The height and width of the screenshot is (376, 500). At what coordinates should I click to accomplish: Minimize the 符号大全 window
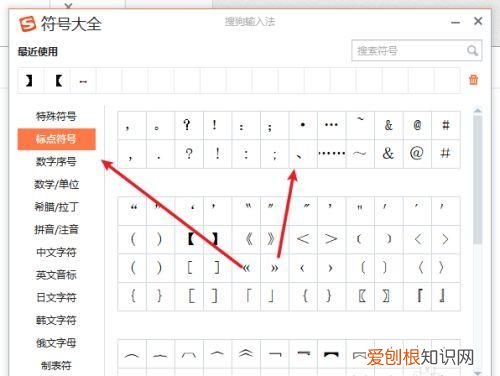[455, 23]
